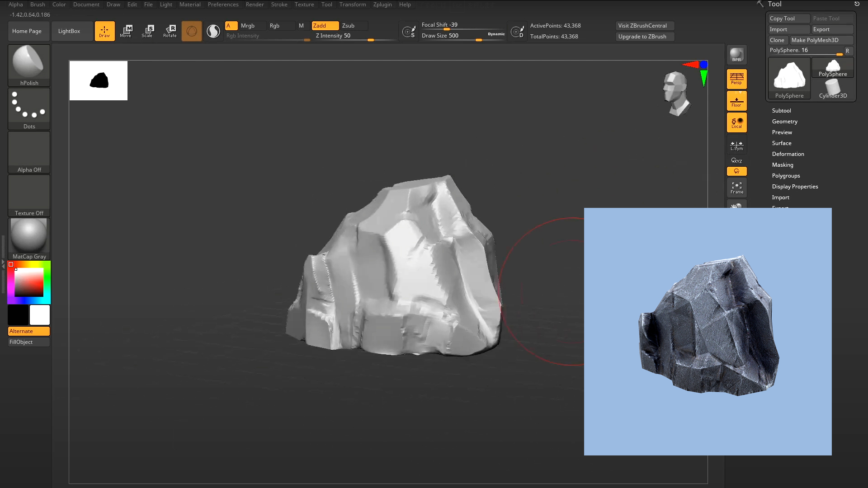Select the Rotate tool icon
Screen dimensions: 868x488
pos(170,31)
